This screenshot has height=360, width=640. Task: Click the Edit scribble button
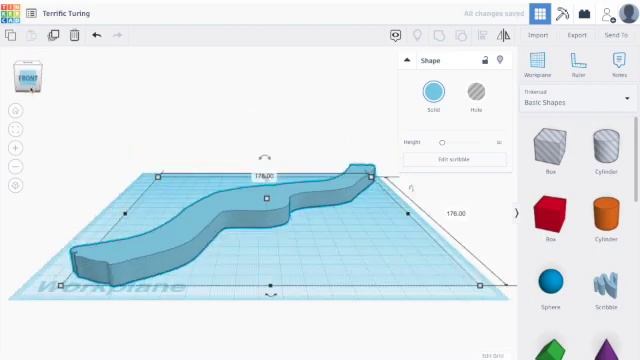pyautogui.click(x=454, y=159)
